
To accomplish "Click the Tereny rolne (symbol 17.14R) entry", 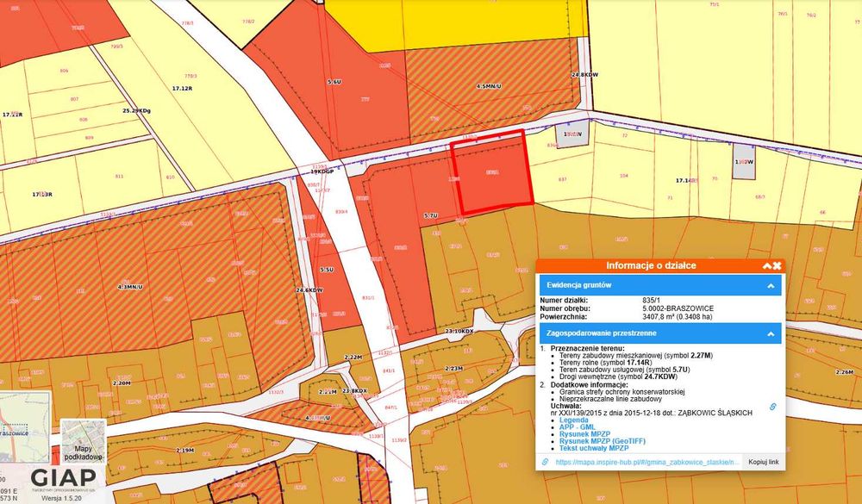I will [605, 363].
